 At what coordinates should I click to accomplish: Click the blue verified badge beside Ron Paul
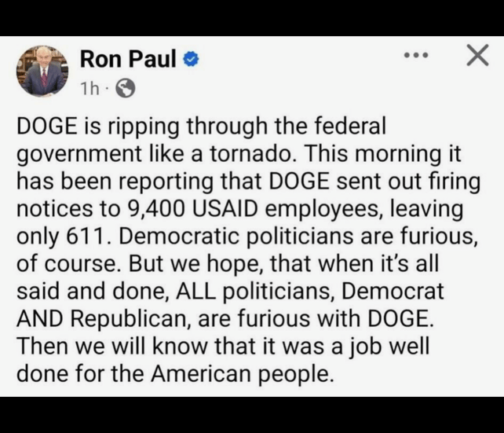(x=191, y=60)
